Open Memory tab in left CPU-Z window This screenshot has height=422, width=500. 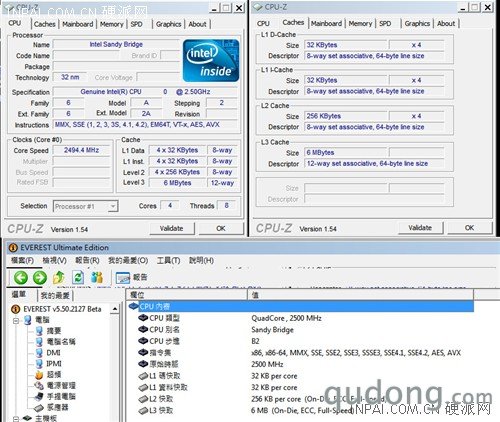(x=111, y=24)
